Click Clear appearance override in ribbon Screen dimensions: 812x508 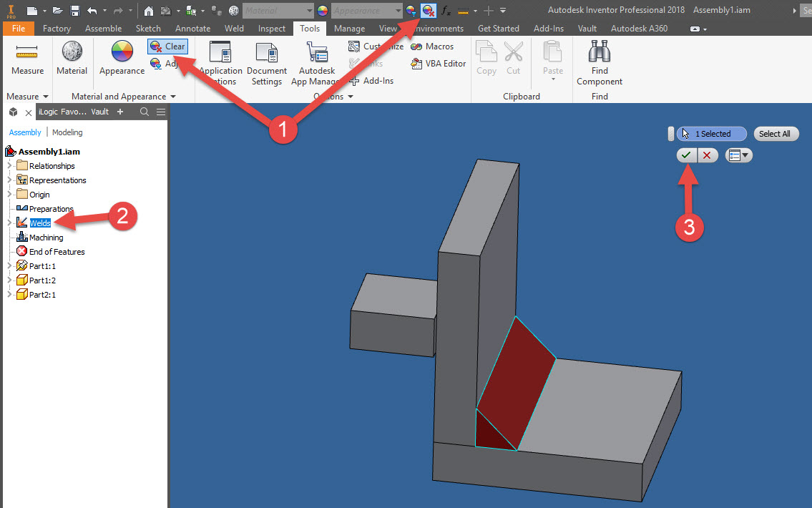click(167, 47)
